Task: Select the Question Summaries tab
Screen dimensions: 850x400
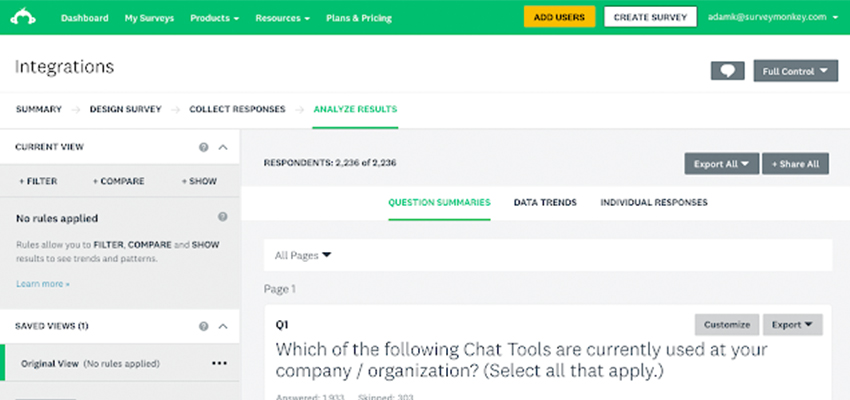Action: [439, 202]
